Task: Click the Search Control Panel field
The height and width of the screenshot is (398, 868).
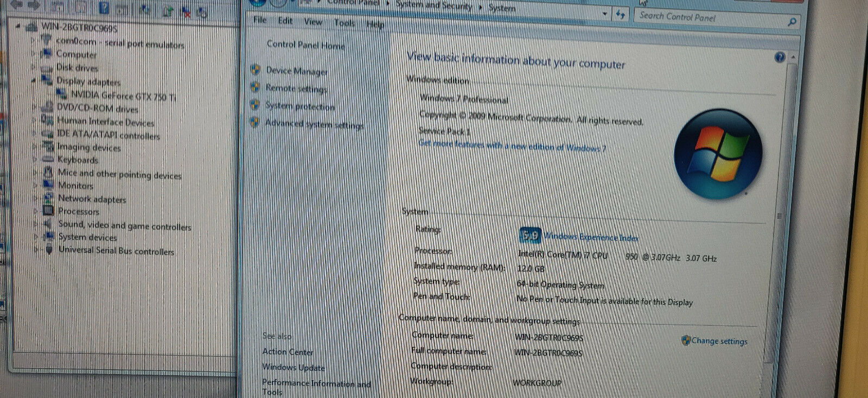Action: (x=710, y=17)
